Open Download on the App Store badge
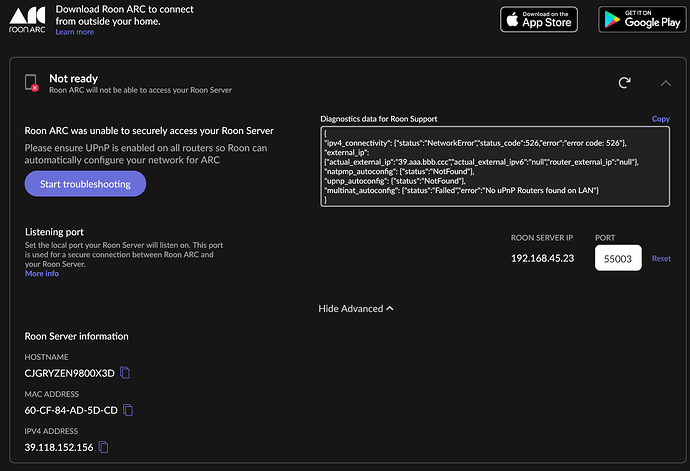The height and width of the screenshot is (471, 690). pyautogui.click(x=539, y=19)
